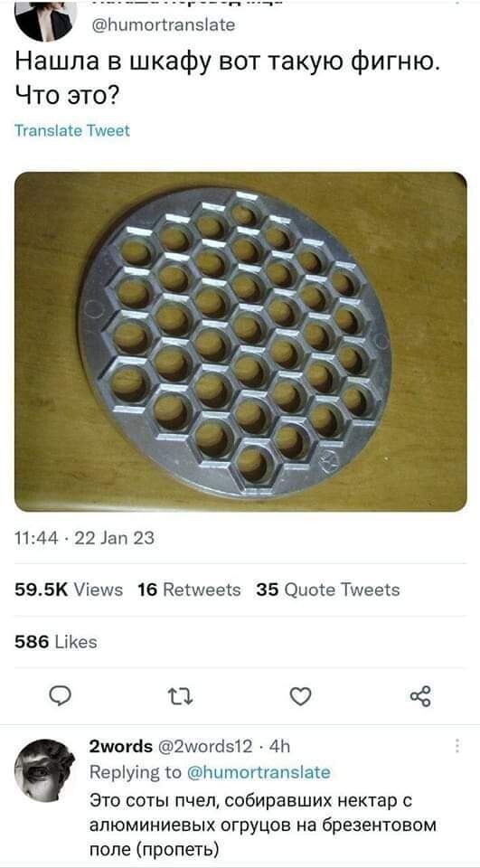Click the 11:44 · 22 Jan 23 timestamp
Image resolution: width=480 pixels, height=868 pixels.
tap(84, 538)
